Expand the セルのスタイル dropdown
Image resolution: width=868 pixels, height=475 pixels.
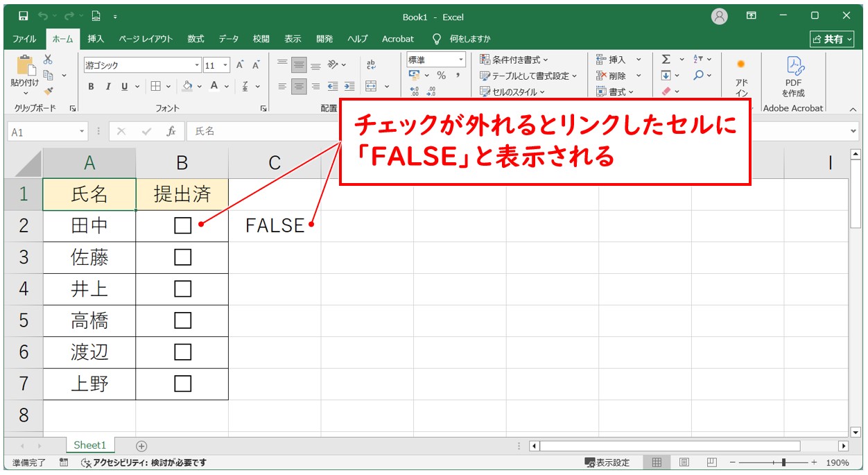[541, 92]
